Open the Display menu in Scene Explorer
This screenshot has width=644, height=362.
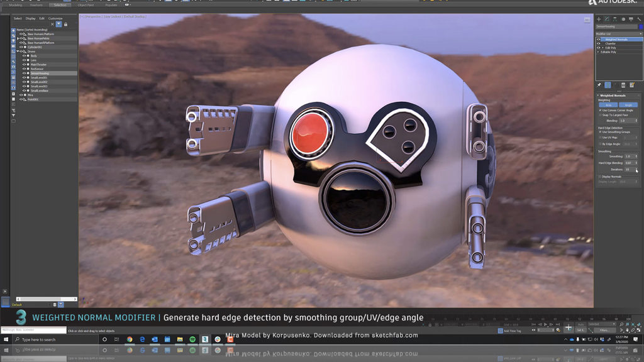pyautogui.click(x=30, y=18)
